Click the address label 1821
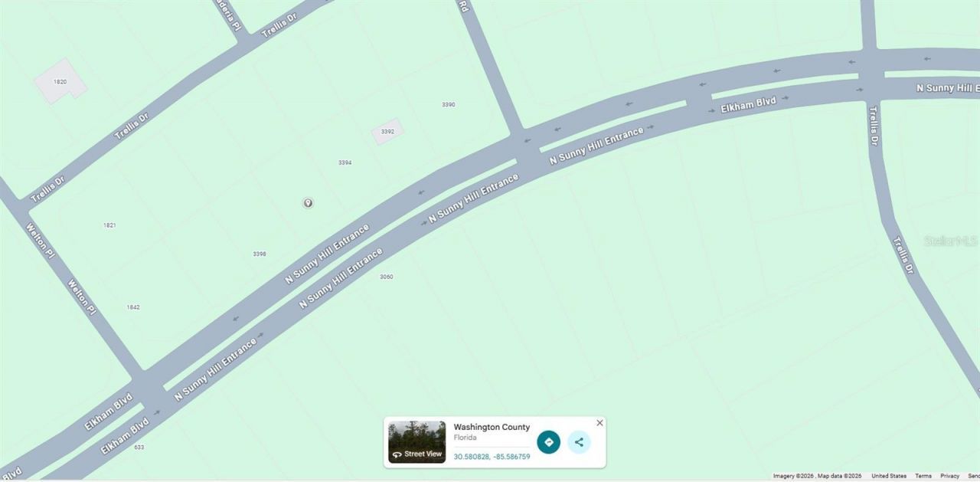Viewport: 980px width, 482px height. point(109,225)
